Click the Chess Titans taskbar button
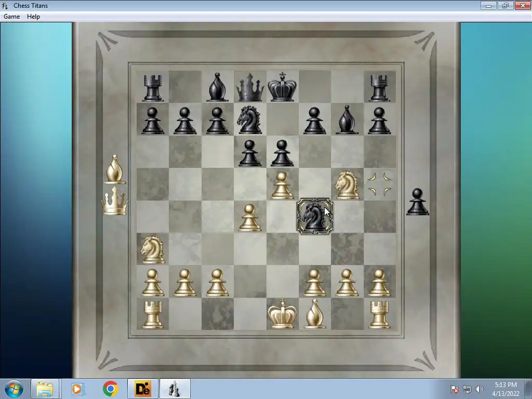The width and height of the screenshot is (532, 399). (x=175, y=389)
